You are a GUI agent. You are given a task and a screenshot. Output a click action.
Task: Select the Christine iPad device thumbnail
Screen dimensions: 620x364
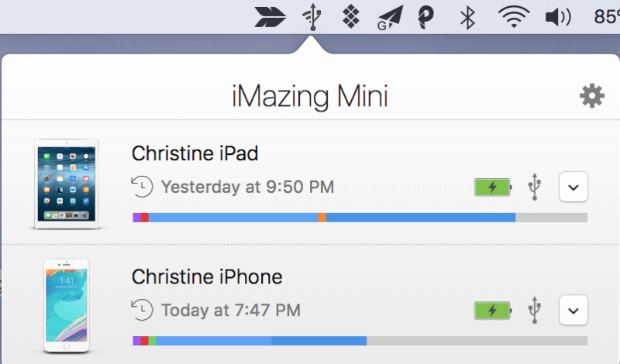[67, 184]
